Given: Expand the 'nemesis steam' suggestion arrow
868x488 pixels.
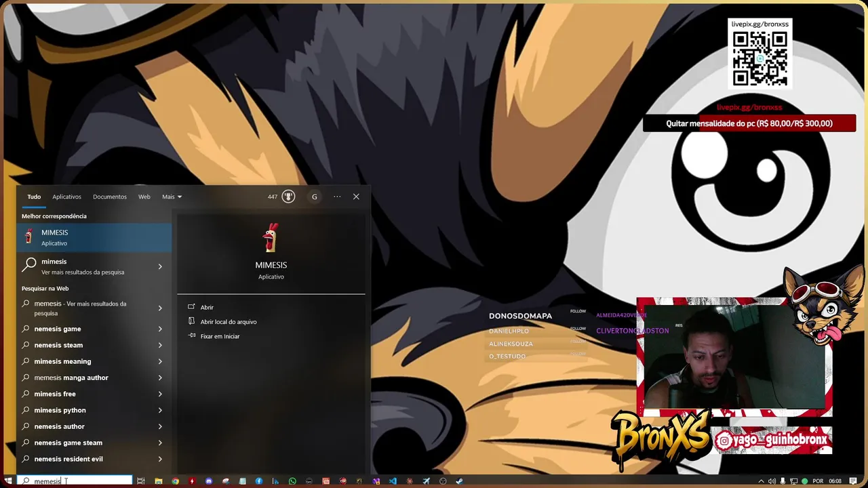Looking at the screenshot, I should coord(160,345).
